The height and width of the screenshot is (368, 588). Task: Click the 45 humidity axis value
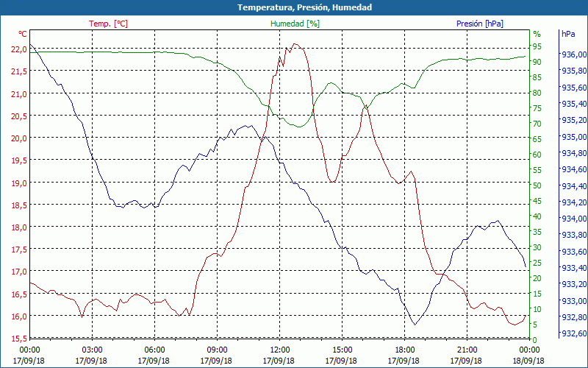tap(537, 201)
